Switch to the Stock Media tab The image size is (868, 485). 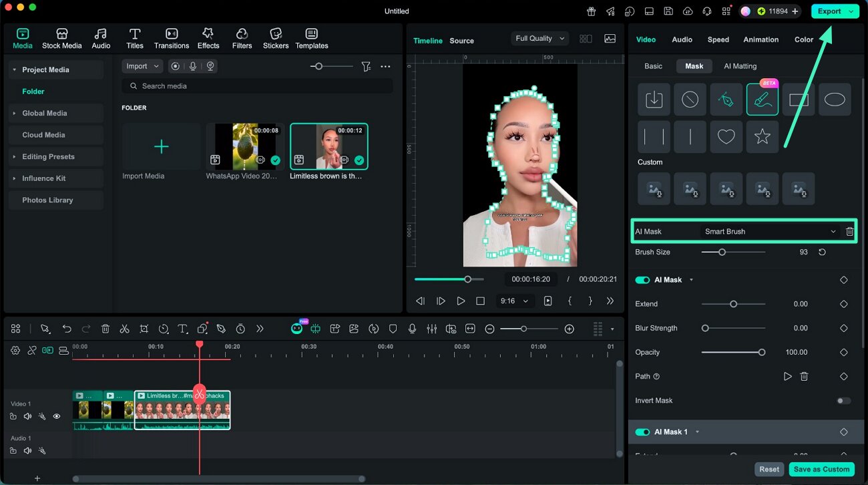pyautogui.click(x=61, y=39)
